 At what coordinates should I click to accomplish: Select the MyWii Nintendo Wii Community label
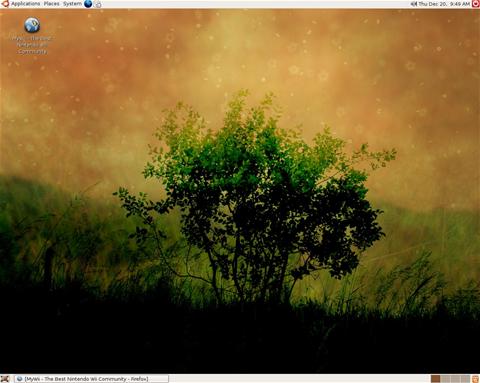32,45
